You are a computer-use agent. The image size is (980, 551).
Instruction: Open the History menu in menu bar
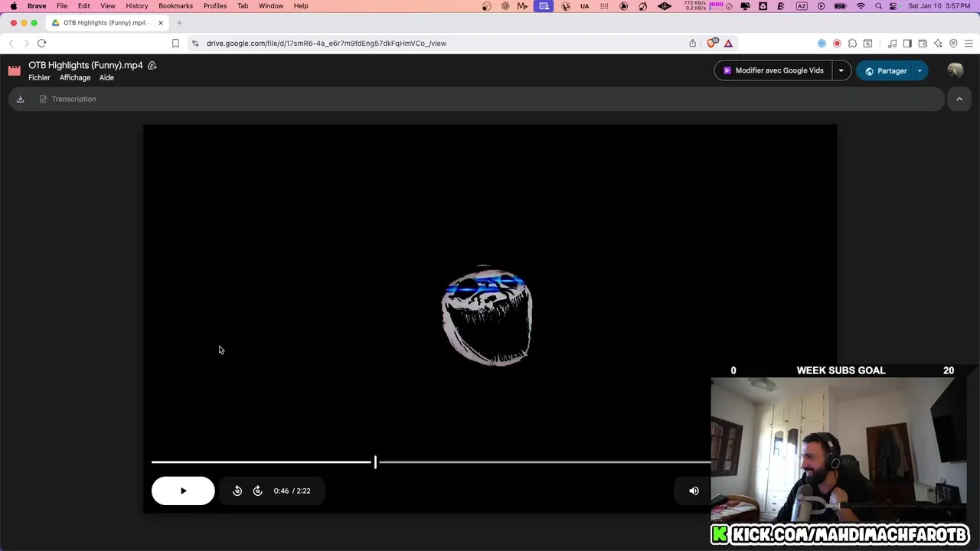pyautogui.click(x=136, y=6)
